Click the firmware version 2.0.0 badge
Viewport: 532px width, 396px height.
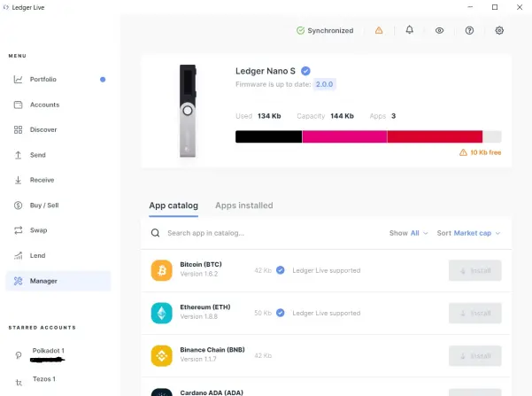pos(324,84)
